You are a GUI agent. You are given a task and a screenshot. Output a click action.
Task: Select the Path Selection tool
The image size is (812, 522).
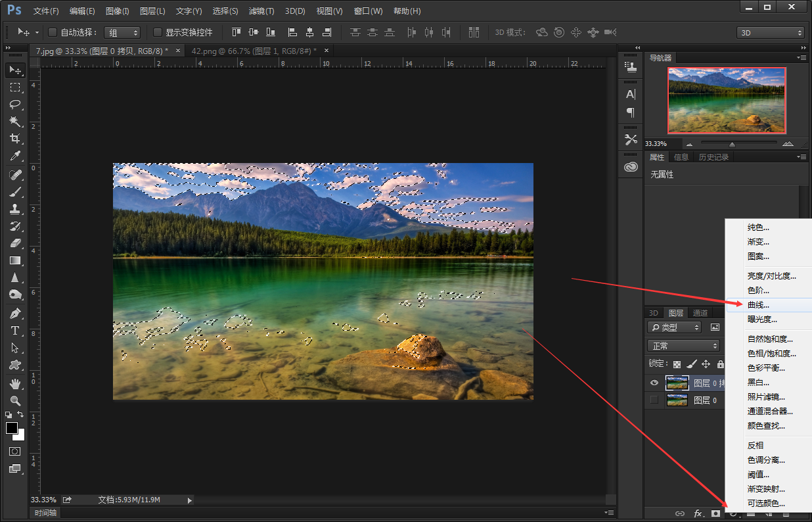click(x=15, y=348)
